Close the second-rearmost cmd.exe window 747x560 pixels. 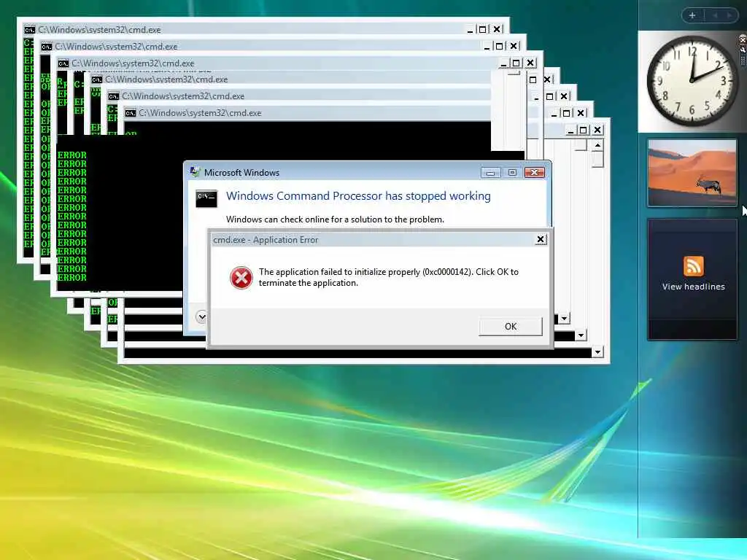pyautogui.click(x=514, y=46)
